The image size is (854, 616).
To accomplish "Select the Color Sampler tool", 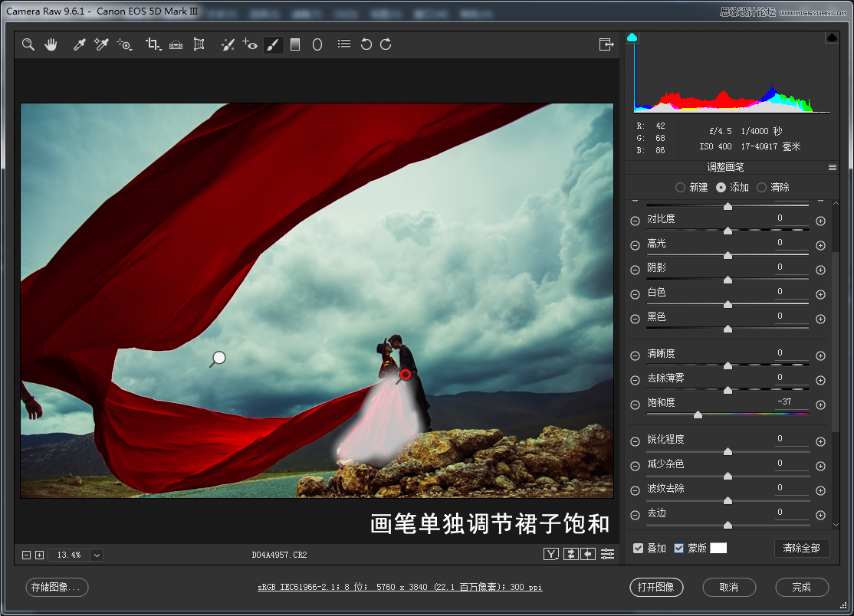I will click(x=101, y=44).
